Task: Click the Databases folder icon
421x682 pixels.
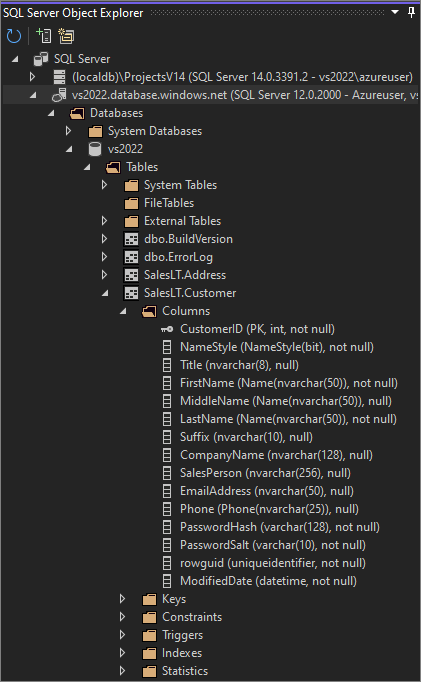Action: [x=77, y=113]
